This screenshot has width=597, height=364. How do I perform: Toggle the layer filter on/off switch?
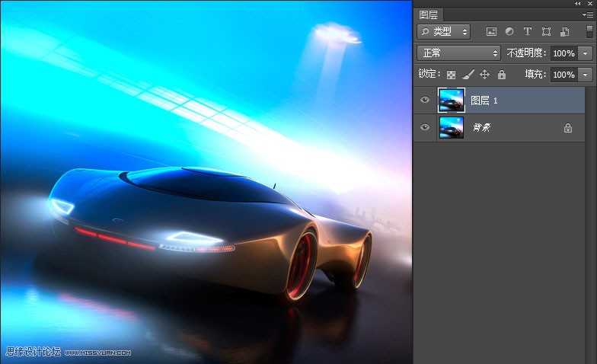[x=589, y=31]
